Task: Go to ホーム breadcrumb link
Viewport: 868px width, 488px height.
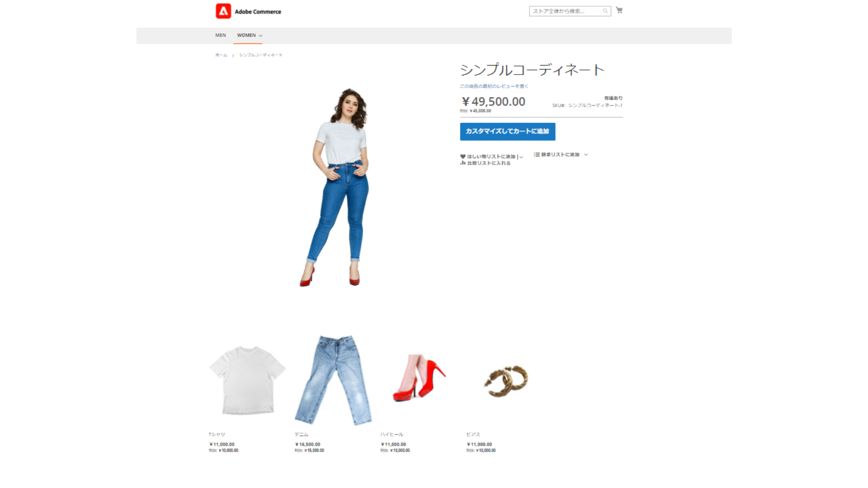Action: (221, 55)
